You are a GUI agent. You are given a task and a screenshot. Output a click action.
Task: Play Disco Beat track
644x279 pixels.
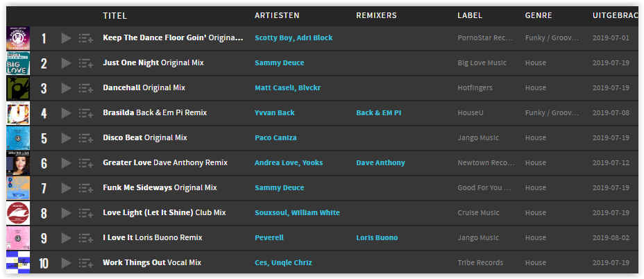(x=66, y=138)
